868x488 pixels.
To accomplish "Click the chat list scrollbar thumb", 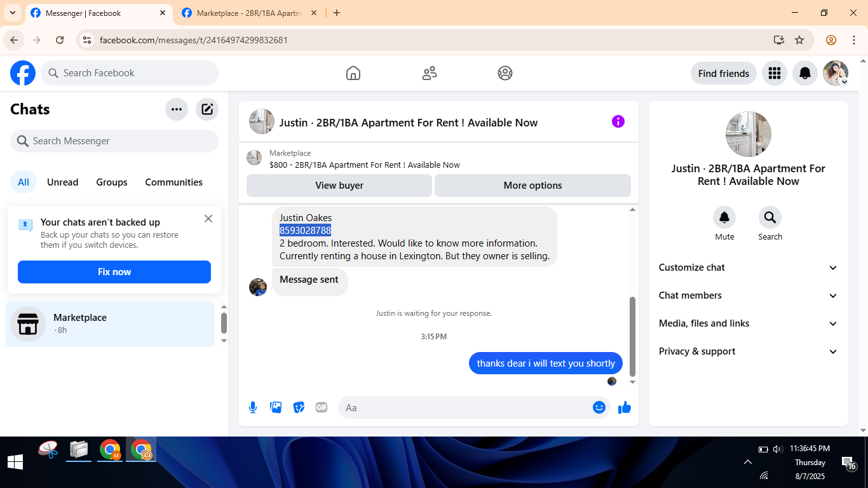I will pyautogui.click(x=224, y=323).
